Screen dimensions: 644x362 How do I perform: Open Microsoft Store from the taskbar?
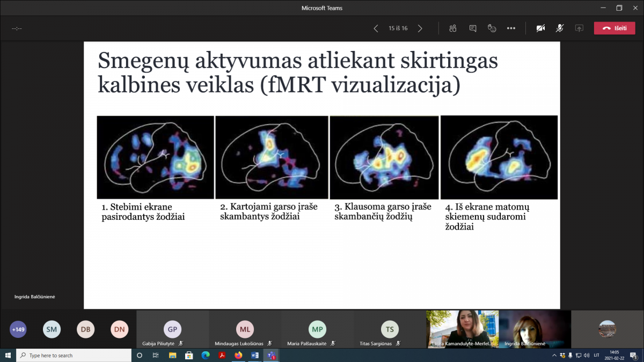coord(189,355)
